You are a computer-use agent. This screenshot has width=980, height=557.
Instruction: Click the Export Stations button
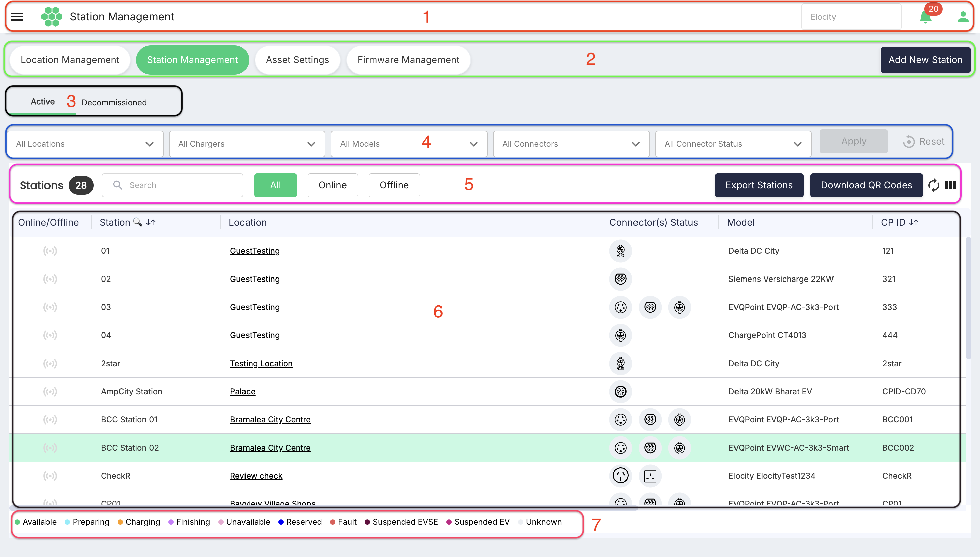point(759,185)
